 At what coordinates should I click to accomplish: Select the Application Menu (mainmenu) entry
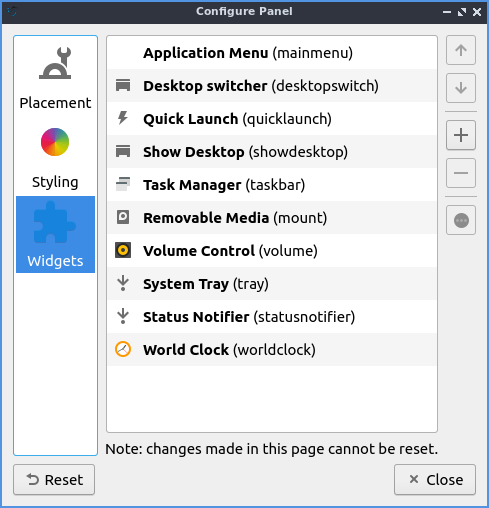tap(272, 53)
